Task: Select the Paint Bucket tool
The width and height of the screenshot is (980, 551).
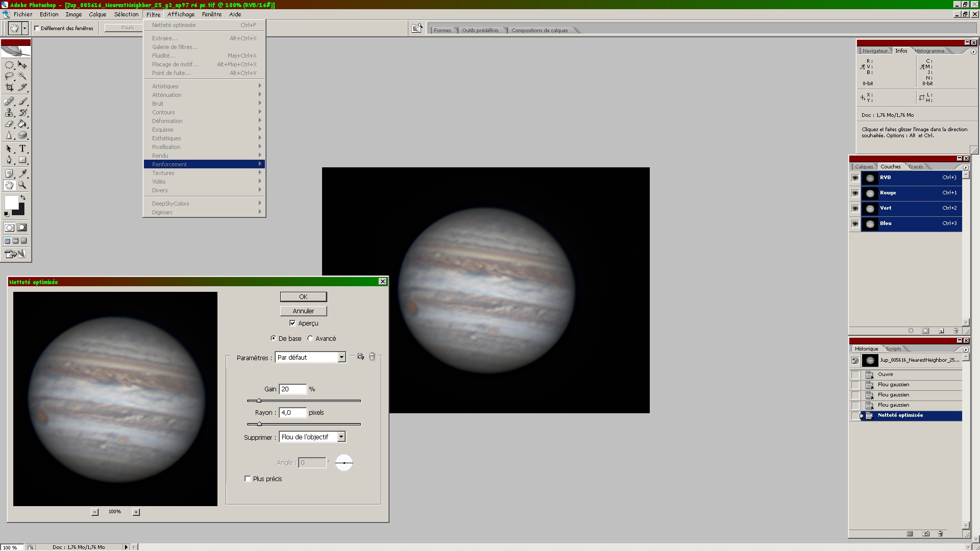Action: pyautogui.click(x=22, y=124)
